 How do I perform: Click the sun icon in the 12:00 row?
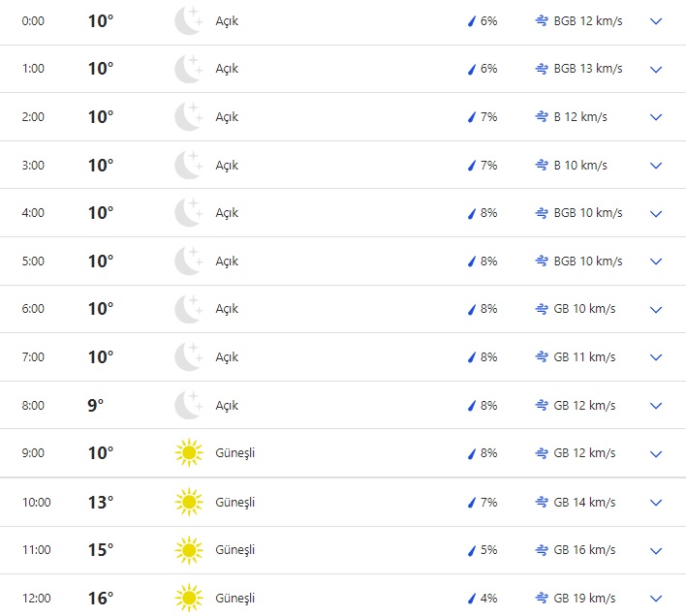pyautogui.click(x=188, y=598)
